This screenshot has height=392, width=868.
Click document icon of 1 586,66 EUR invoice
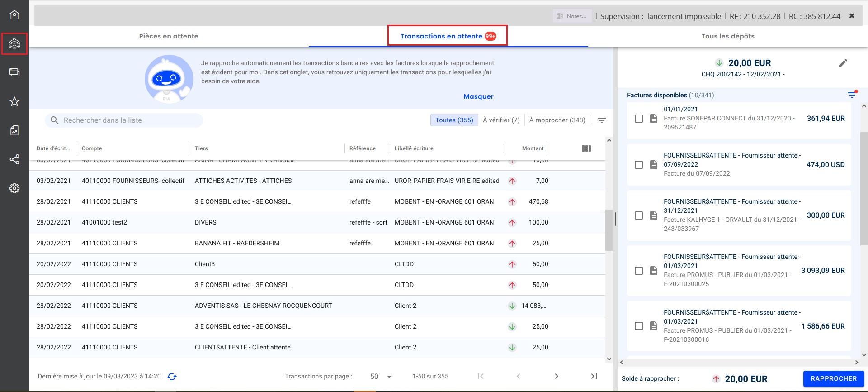tap(654, 326)
